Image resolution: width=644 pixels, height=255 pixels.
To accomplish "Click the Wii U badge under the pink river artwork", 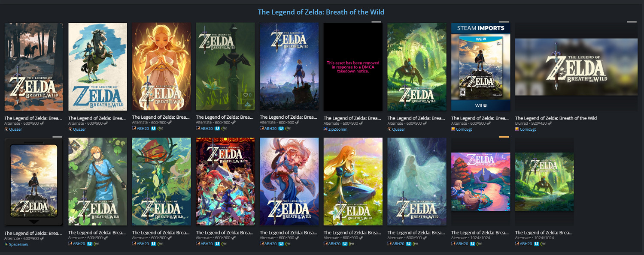I will tap(473, 243).
